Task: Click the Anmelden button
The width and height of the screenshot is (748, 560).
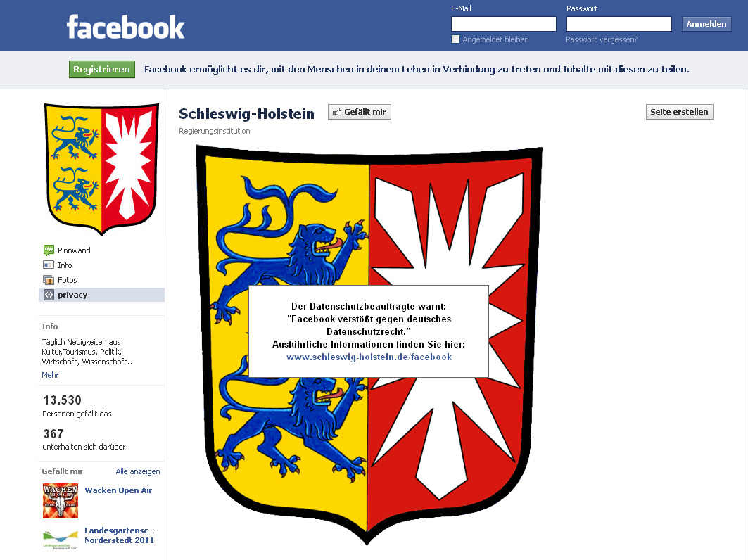Action: (x=706, y=24)
